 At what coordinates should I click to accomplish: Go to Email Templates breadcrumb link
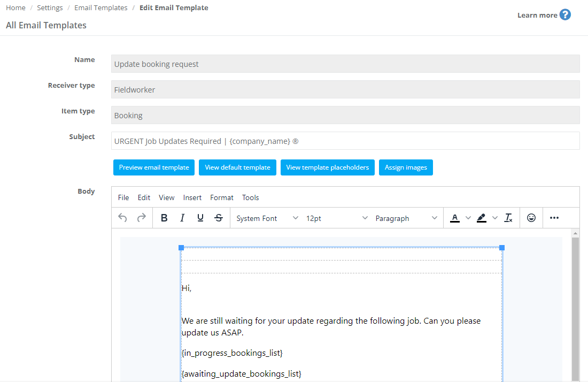point(101,8)
